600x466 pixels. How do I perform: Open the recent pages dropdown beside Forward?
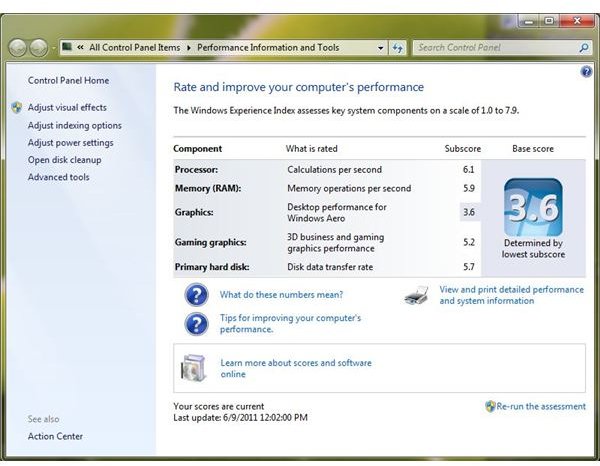54,48
